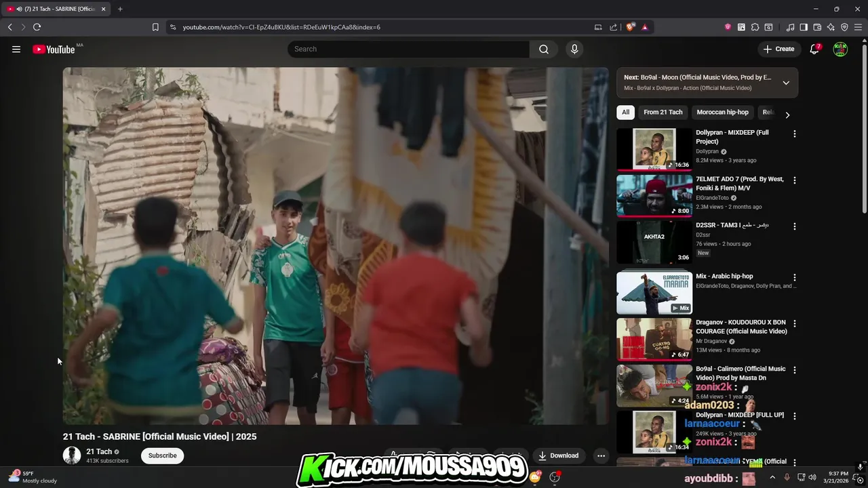Open taskbar volume speaker icon
Screen dimensions: 868x488
(812, 477)
